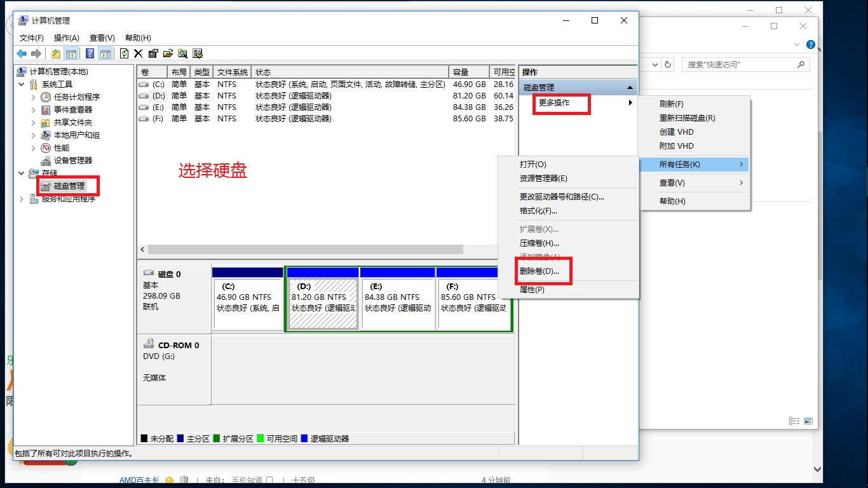Click the green Refresh toolbar icon
The height and width of the screenshot is (488, 868).
click(124, 54)
